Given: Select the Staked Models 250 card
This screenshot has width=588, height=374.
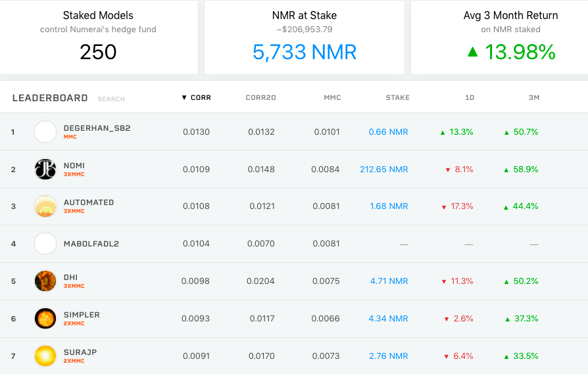Looking at the screenshot, I should click(x=98, y=37).
